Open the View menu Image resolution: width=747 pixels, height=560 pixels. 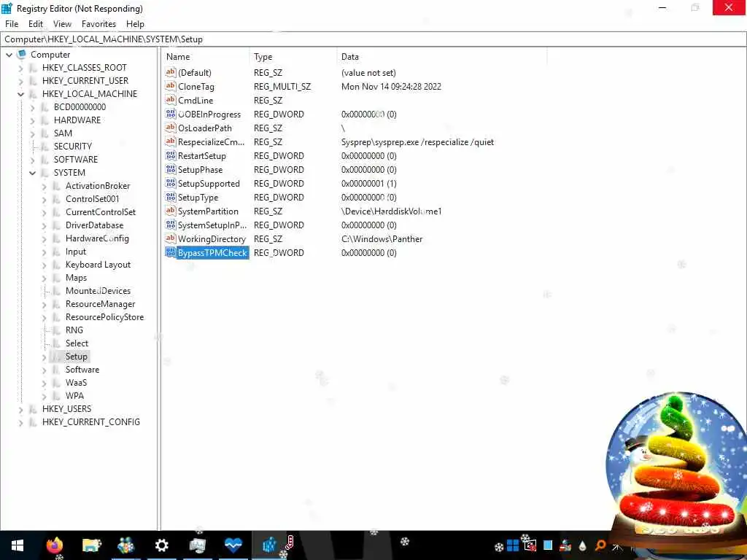(x=62, y=24)
